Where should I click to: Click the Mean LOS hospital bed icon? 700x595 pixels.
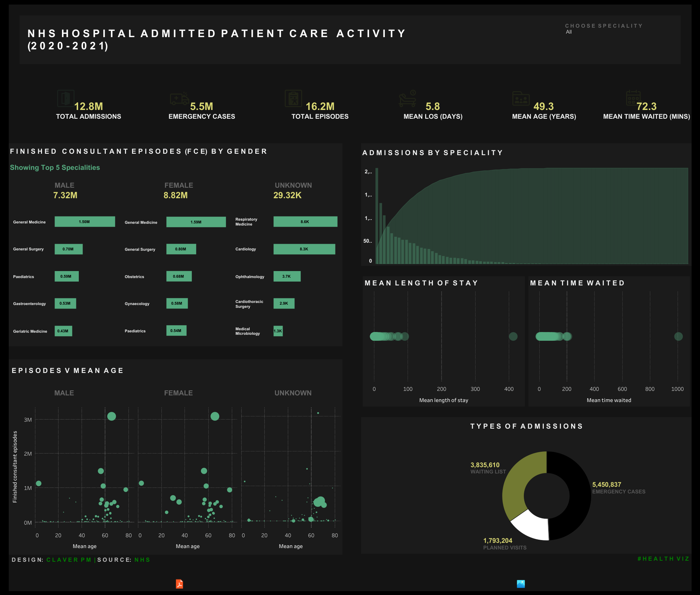click(x=408, y=98)
